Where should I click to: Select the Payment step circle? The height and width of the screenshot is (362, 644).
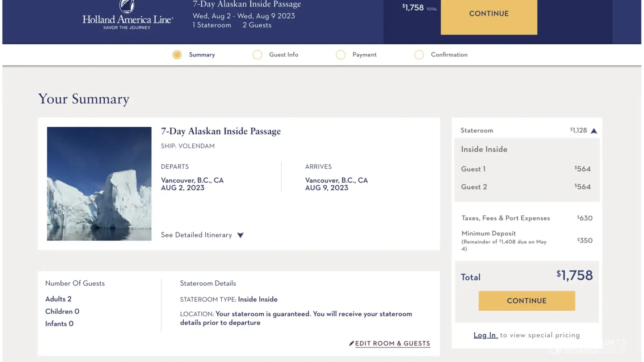point(340,55)
